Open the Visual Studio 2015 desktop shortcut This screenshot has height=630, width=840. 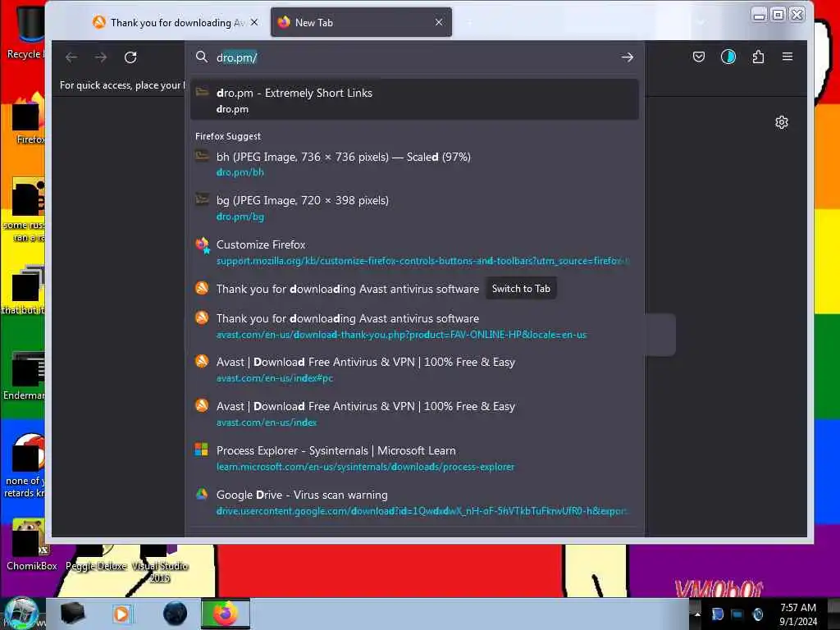pyautogui.click(x=159, y=564)
